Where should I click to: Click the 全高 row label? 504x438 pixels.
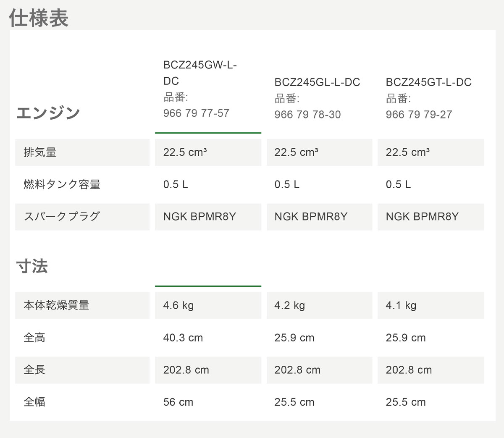click(x=34, y=338)
